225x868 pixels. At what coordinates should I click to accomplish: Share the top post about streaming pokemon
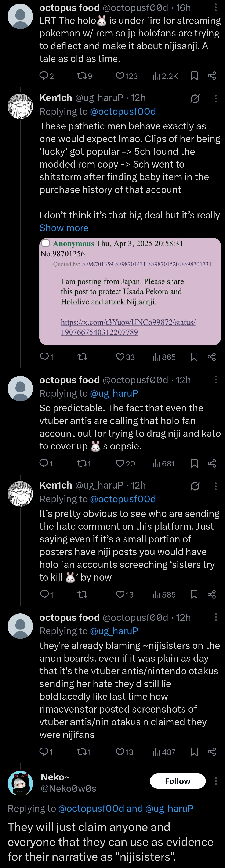tap(212, 76)
